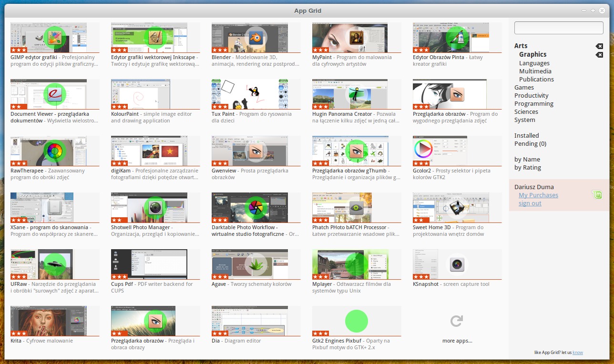This screenshot has width=614, height=364.
Task: Open the Pinta image editor icon
Action: pos(457,37)
